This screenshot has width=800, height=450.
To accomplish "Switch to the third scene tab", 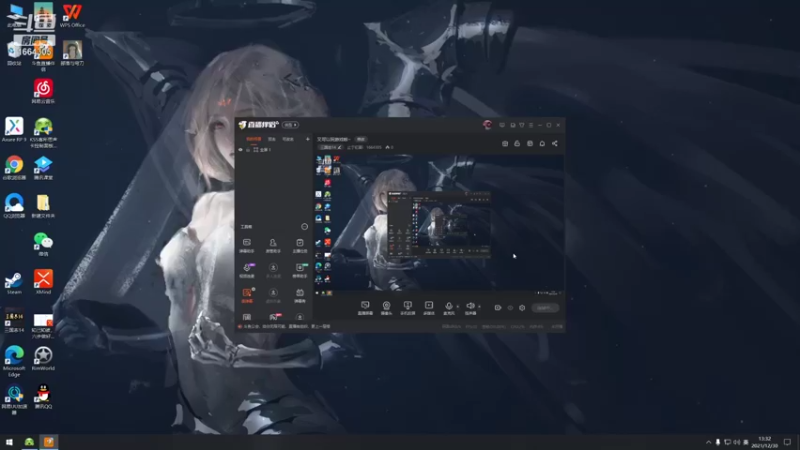I will (x=288, y=139).
